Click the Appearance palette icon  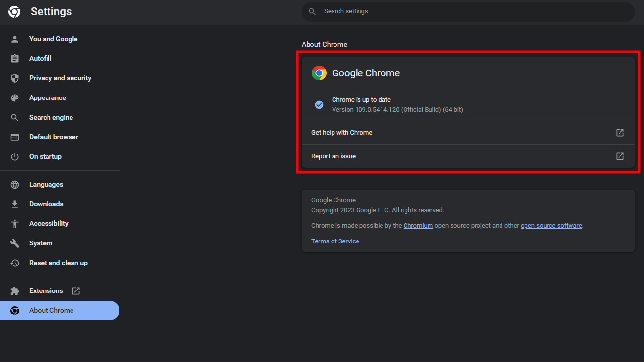point(15,98)
